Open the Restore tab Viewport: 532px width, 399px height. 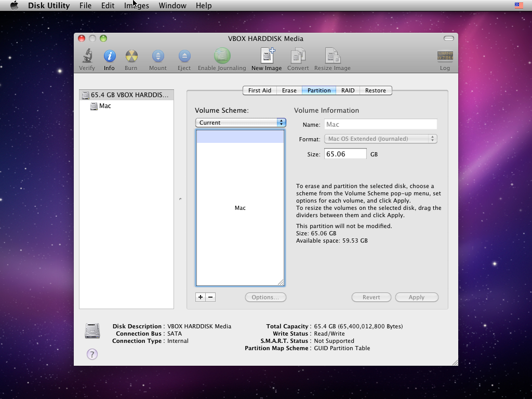(375, 90)
